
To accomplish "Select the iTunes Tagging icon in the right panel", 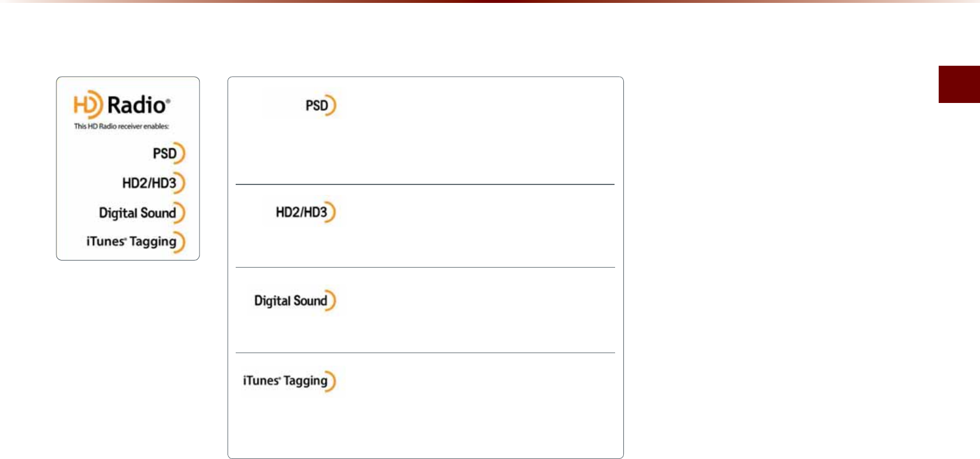I will point(289,381).
